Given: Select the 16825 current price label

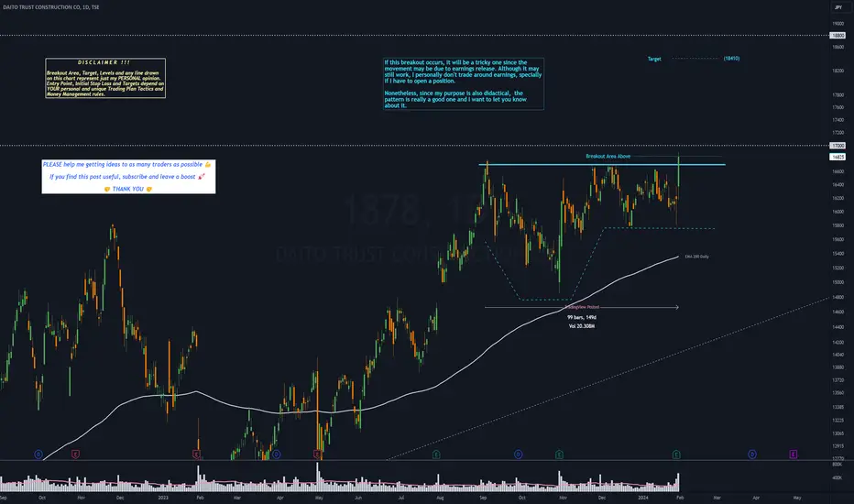Looking at the screenshot, I should click(838, 157).
